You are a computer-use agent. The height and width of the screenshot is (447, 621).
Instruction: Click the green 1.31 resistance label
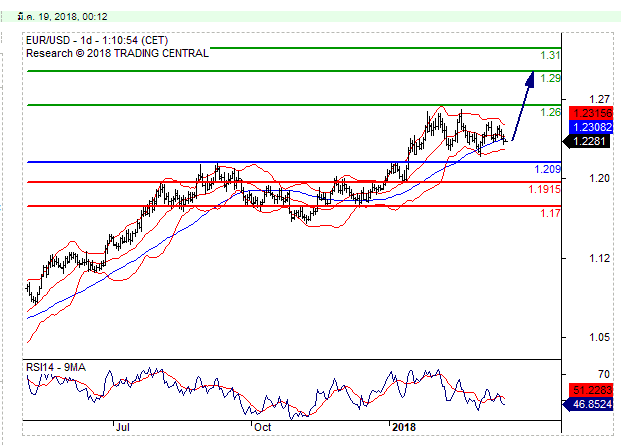(x=551, y=55)
